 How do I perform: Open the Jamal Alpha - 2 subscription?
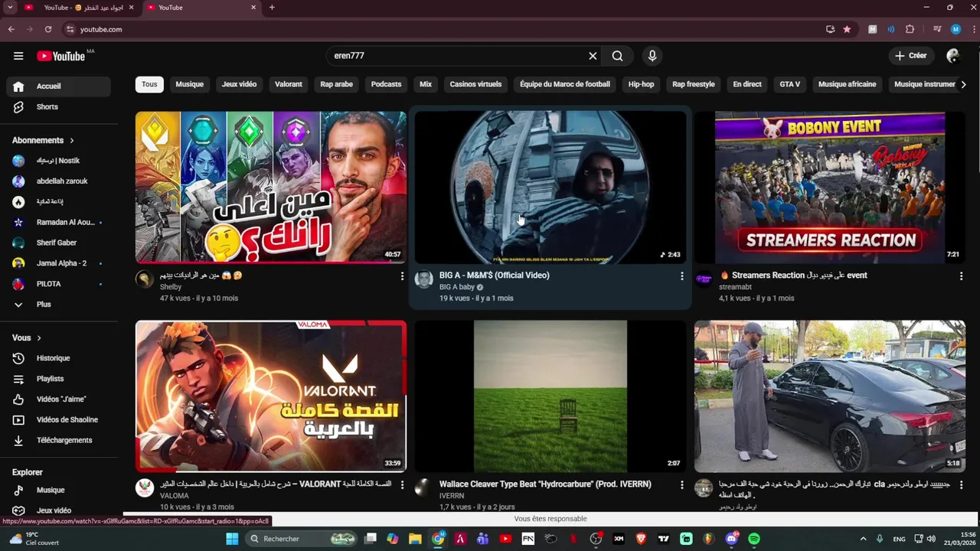58,263
